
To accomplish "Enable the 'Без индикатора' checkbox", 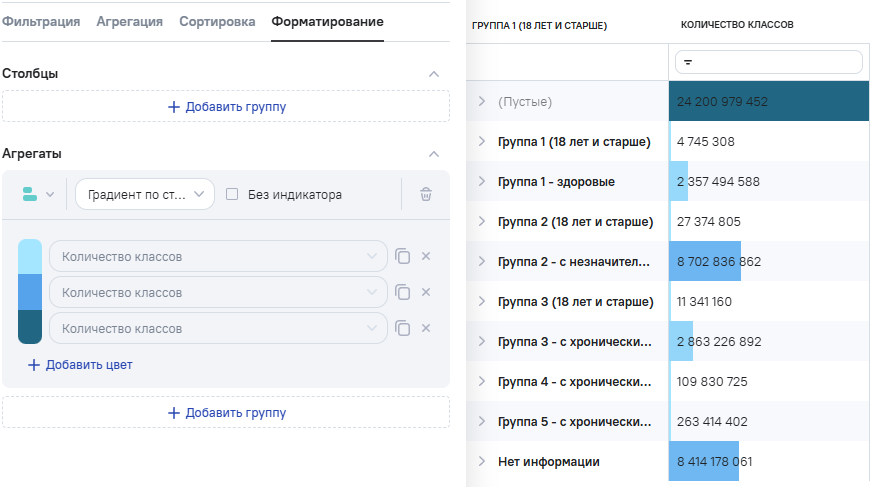I will click(x=232, y=195).
